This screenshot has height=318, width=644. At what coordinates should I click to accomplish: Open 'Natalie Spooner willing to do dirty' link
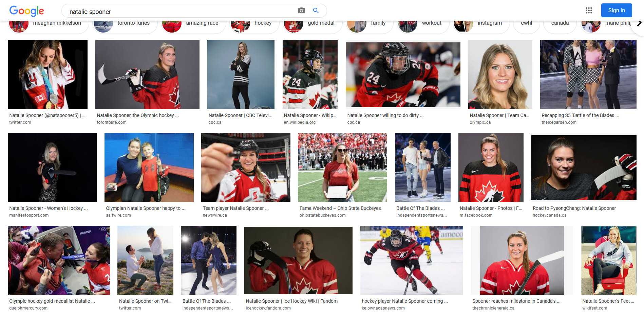pyautogui.click(x=385, y=116)
